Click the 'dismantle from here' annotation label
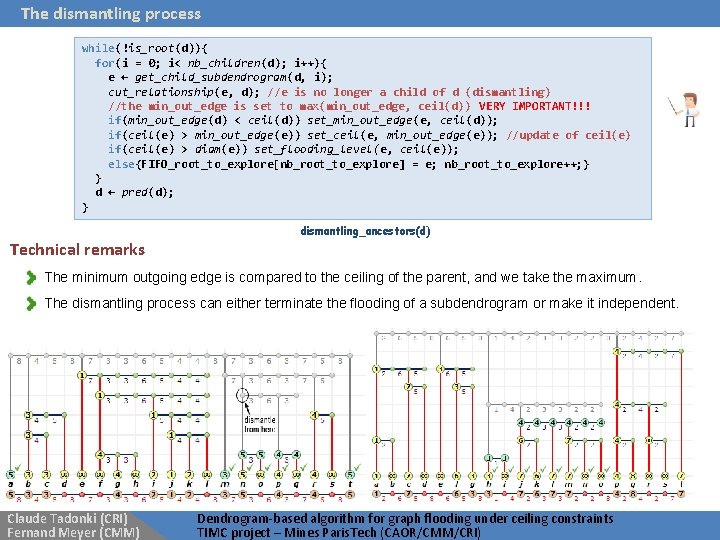Viewport: 720px width, 540px height. coord(259,424)
